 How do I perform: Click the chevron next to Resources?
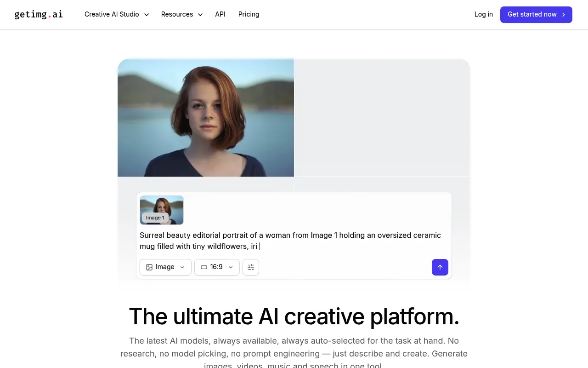(x=200, y=15)
